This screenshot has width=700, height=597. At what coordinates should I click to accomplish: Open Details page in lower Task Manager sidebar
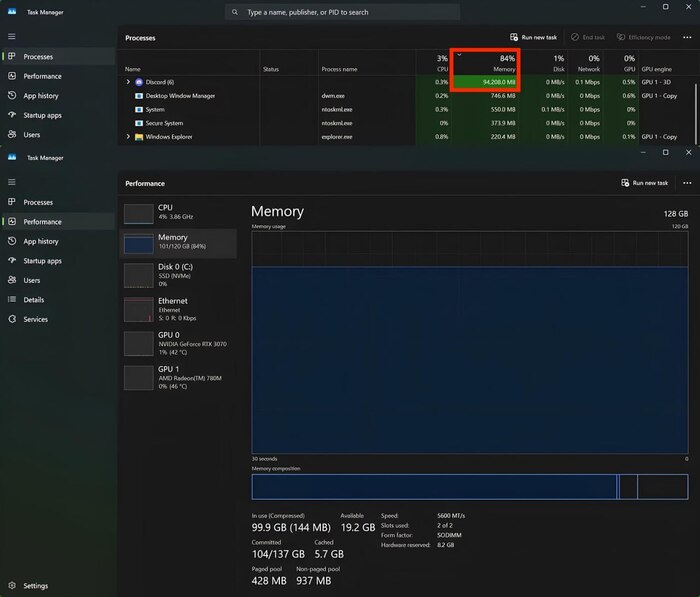click(x=33, y=300)
